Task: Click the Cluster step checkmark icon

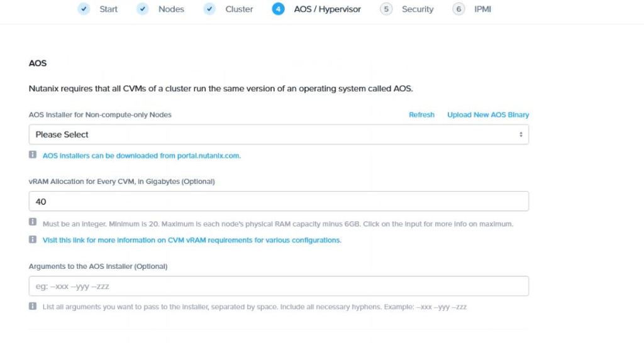Action: [209, 9]
